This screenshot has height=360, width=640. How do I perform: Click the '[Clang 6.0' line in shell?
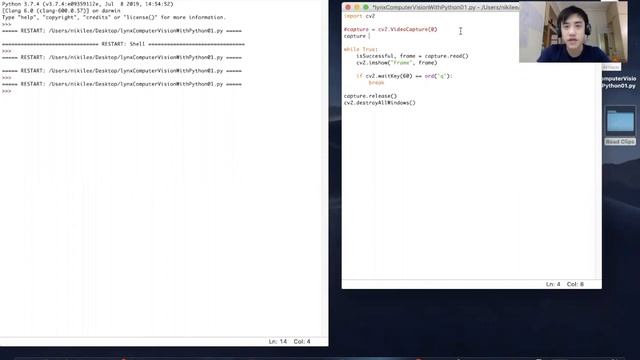pos(61,11)
